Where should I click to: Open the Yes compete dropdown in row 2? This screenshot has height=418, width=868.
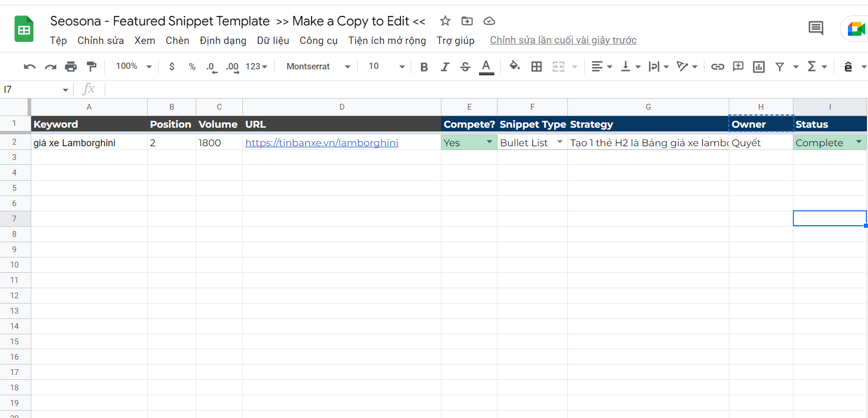click(490, 142)
